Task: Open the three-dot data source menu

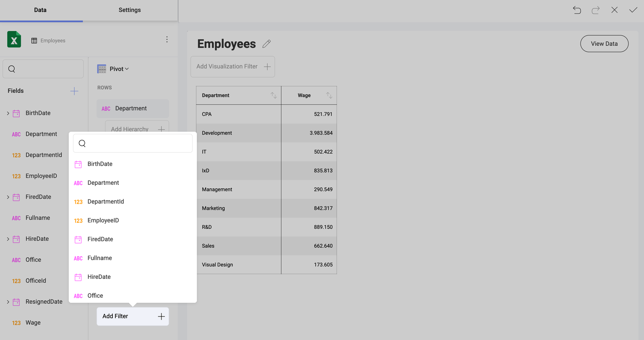Action: click(x=167, y=39)
